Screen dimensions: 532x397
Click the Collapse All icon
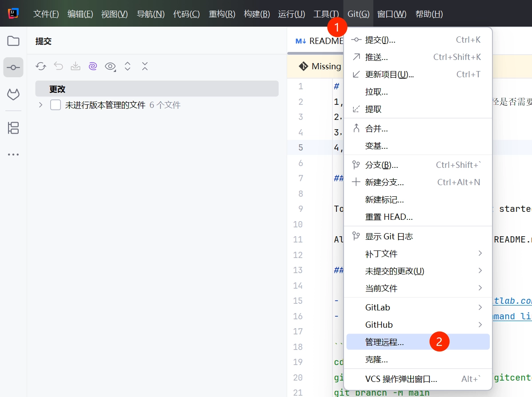pos(145,66)
